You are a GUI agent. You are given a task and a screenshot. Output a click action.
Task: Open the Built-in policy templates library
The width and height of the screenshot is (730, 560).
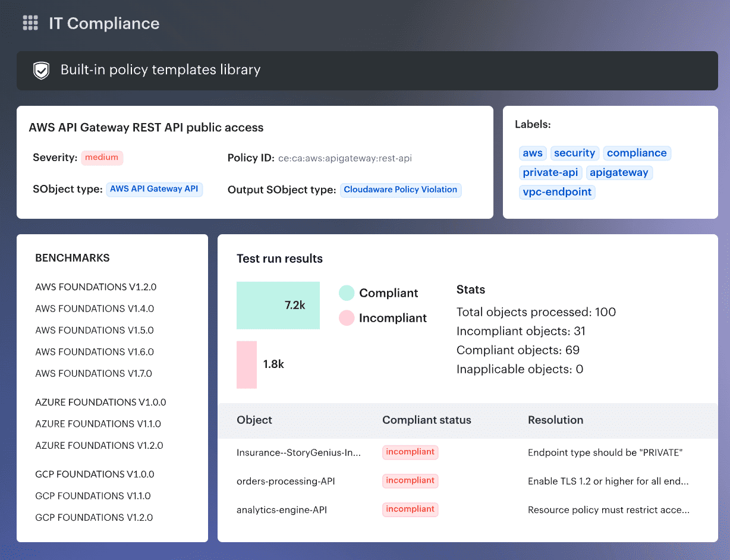tap(161, 70)
